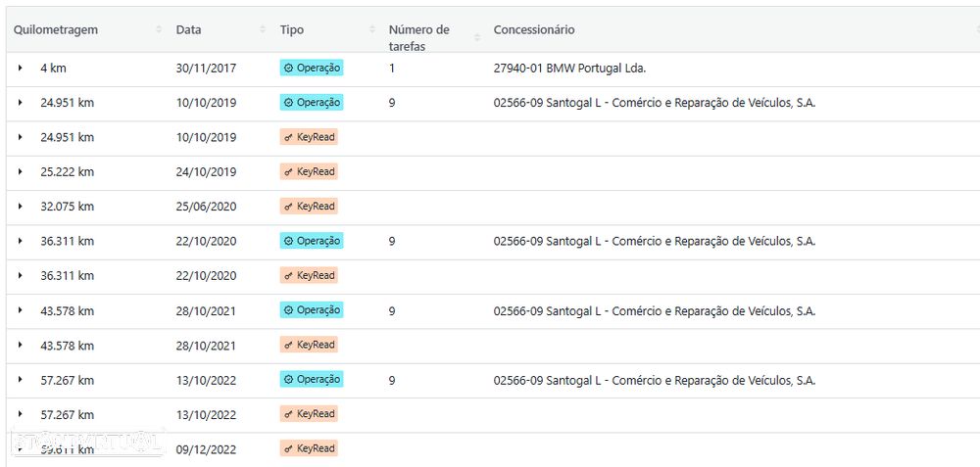980x467 pixels.
Task: Click the Número de tarefas sort arrows
Action: click(x=477, y=37)
